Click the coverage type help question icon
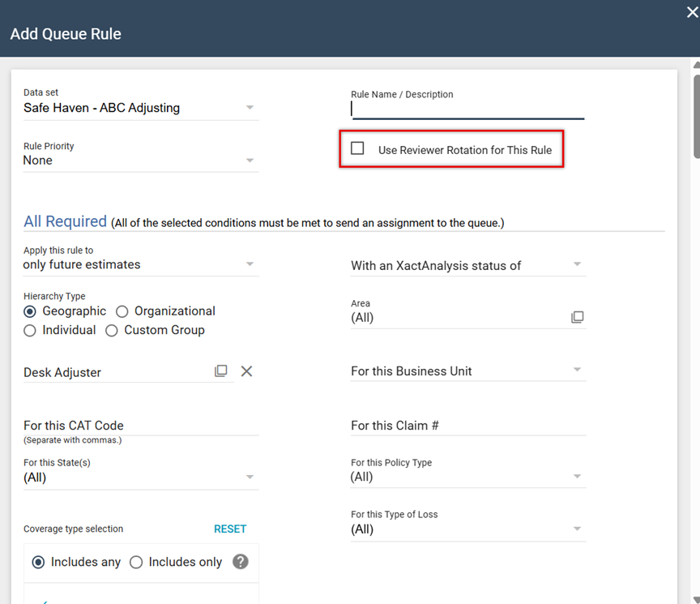700x604 pixels. 240,562
